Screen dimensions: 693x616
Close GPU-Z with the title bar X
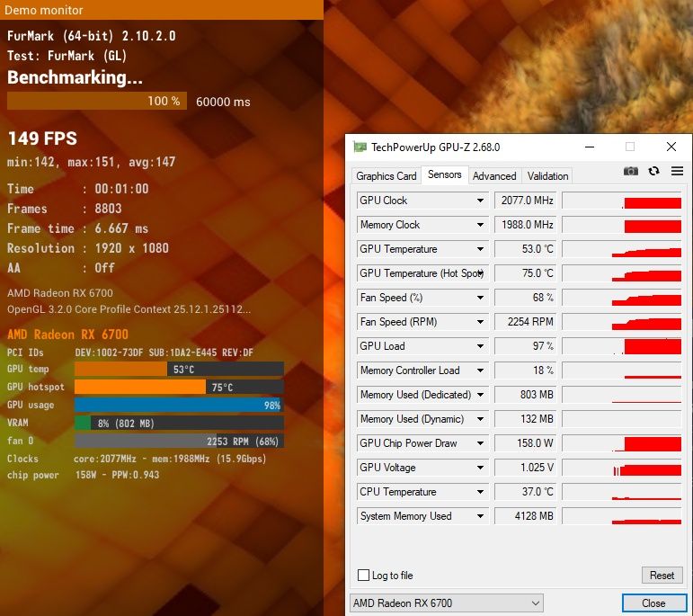(x=671, y=147)
